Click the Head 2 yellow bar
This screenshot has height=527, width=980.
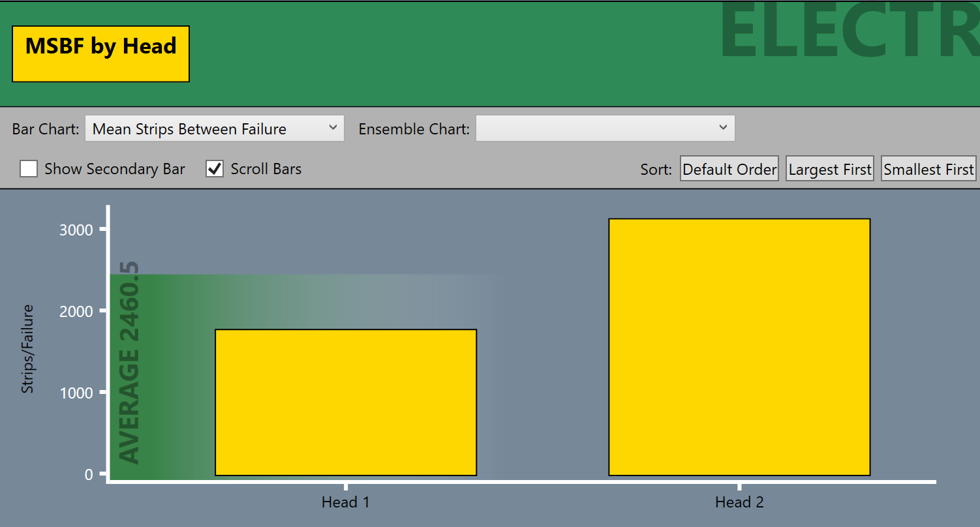pyautogui.click(x=739, y=347)
